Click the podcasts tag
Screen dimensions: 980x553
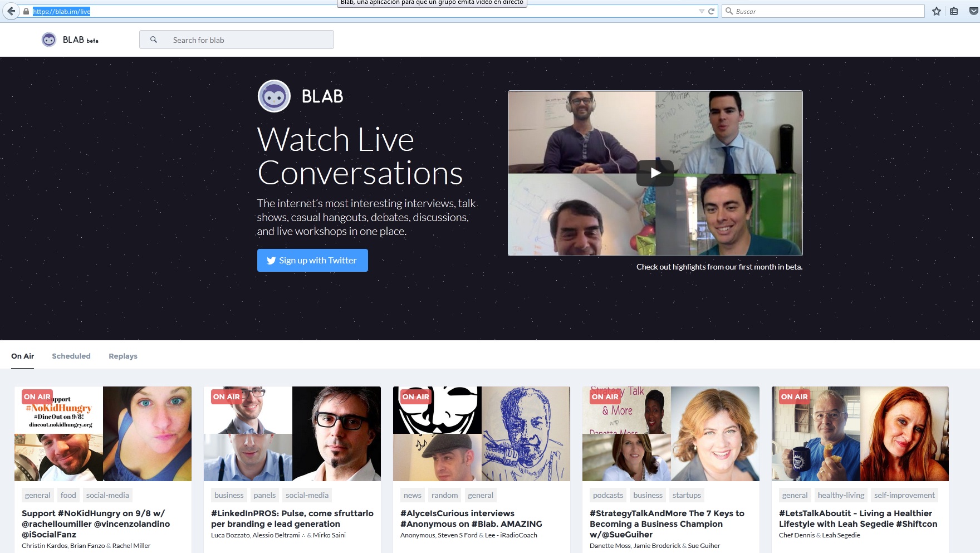[x=608, y=495]
